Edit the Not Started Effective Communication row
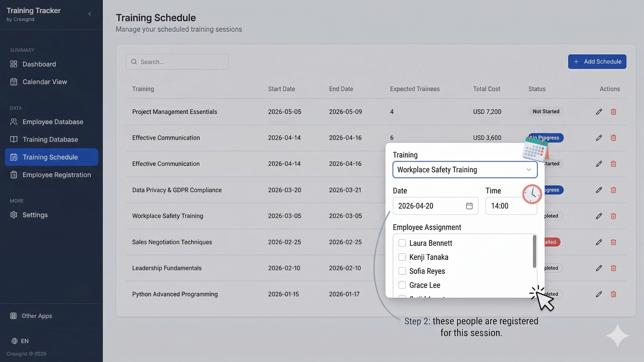Viewport: 644px width, 362px height. (x=599, y=164)
